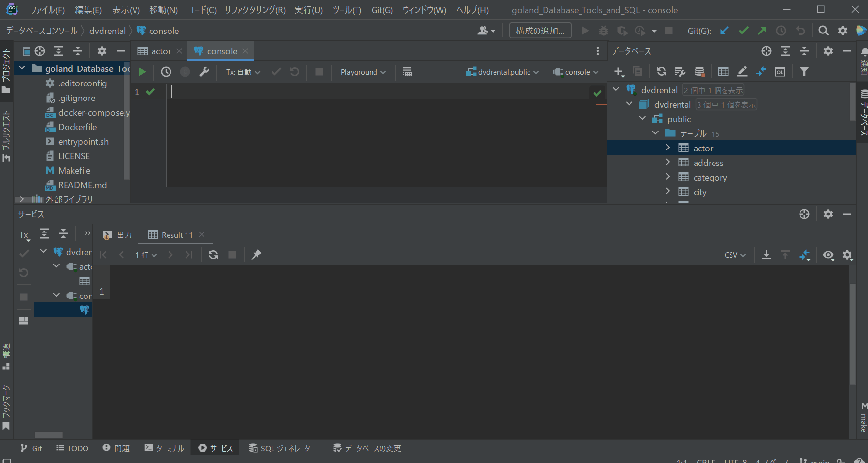Push commits with green Git arrow
Image resolution: width=868 pixels, height=463 pixels.
[762, 31]
